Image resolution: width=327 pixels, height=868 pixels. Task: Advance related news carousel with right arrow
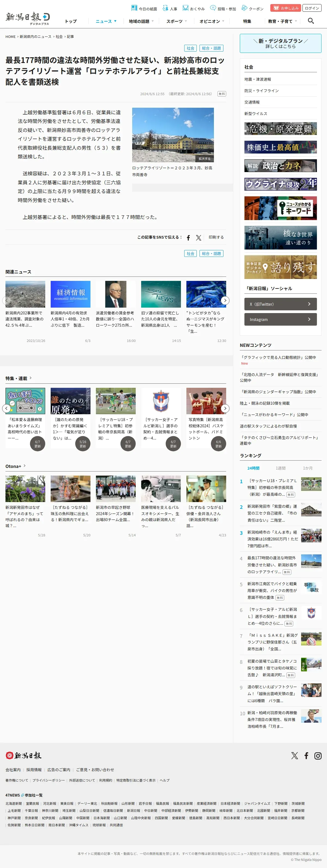pos(225,300)
